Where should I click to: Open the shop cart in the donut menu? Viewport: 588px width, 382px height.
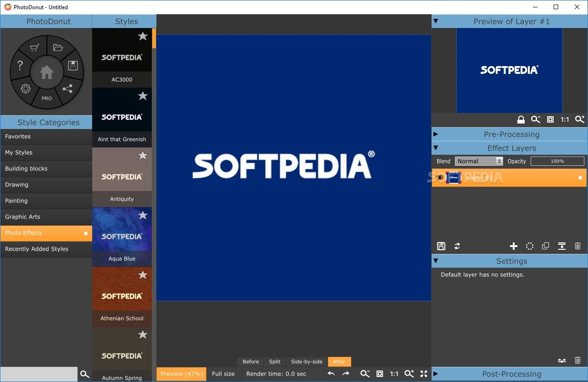[x=34, y=48]
